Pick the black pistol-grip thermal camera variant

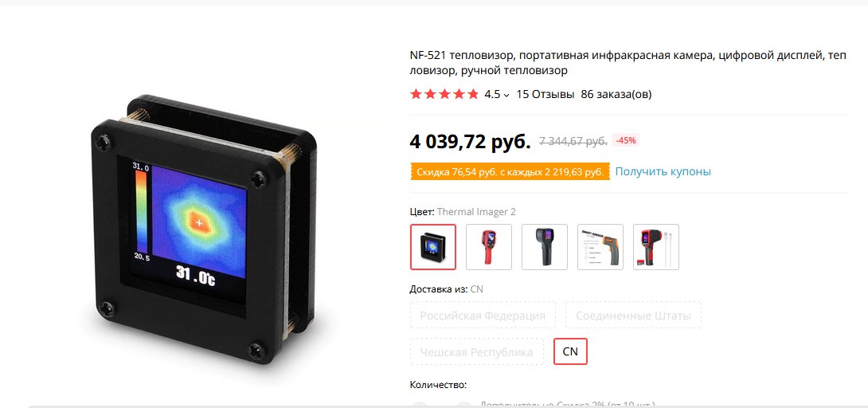pos(545,247)
